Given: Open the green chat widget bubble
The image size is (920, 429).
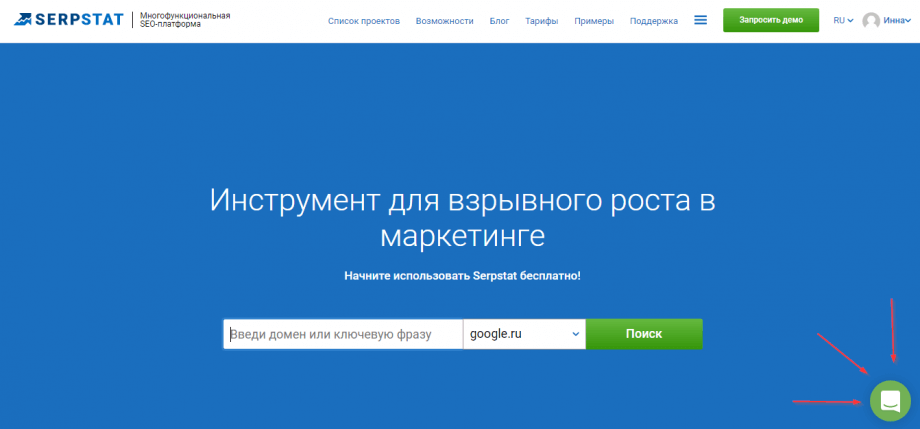Looking at the screenshot, I should (x=890, y=401).
